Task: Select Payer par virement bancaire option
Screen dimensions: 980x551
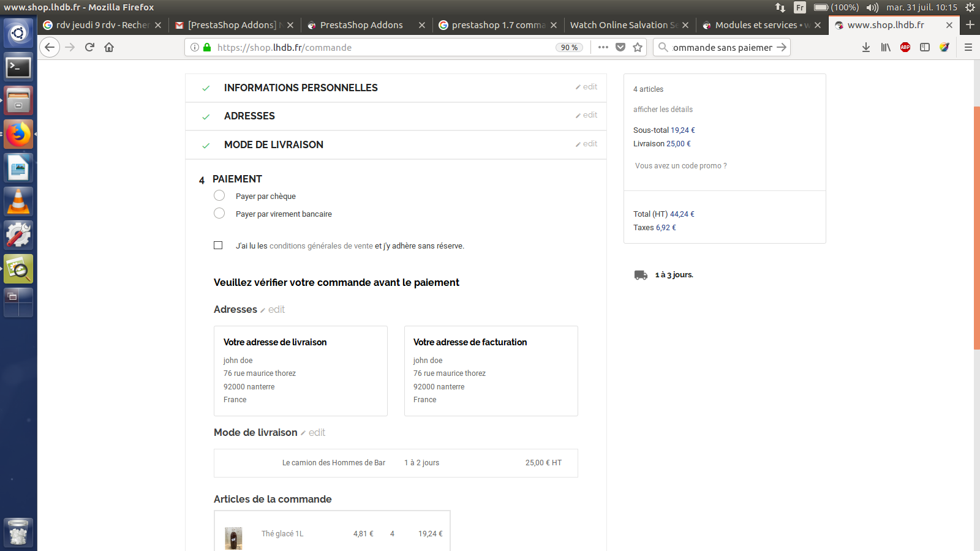Action: [x=219, y=213]
